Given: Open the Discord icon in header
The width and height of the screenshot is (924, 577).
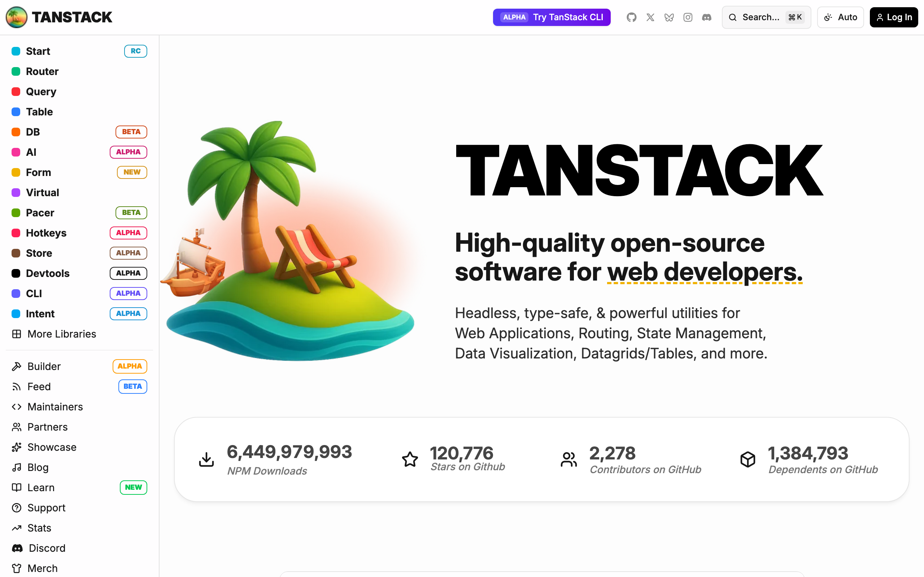Looking at the screenshot, I should 706,17.
